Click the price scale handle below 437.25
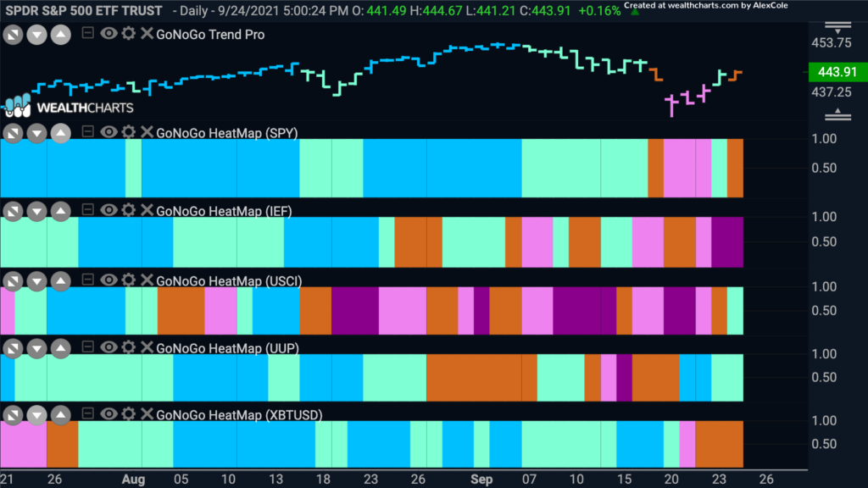The image size is (868, 488). pyautogui.click(x=837, y=114)
